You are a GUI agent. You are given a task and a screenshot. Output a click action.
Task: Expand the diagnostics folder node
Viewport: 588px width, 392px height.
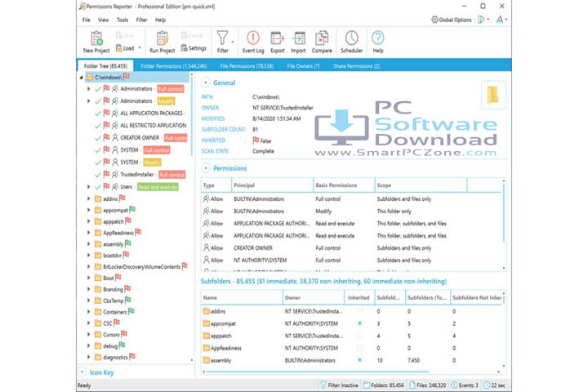(x=88, y=357)
